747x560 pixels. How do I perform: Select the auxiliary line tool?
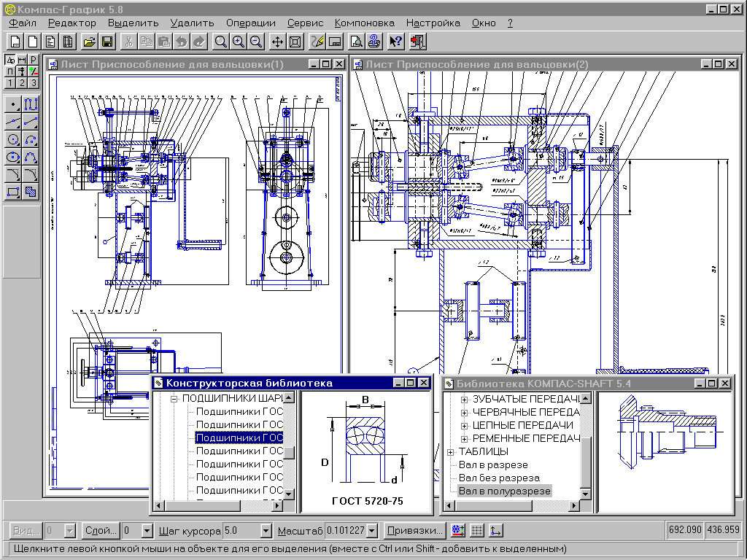13,122
